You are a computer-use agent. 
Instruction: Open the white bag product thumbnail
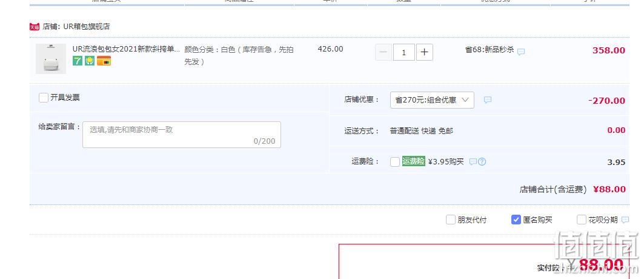coord(51,59)
